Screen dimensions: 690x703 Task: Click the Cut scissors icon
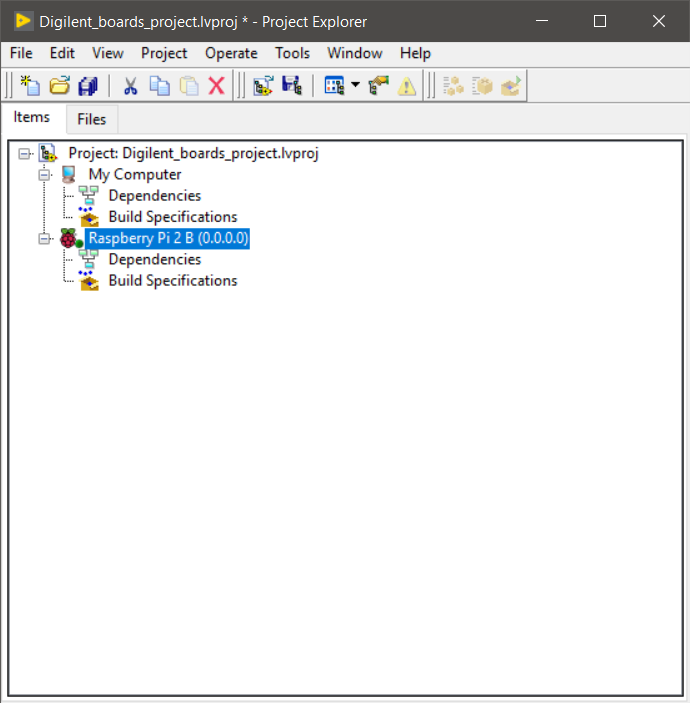[130, 85]
